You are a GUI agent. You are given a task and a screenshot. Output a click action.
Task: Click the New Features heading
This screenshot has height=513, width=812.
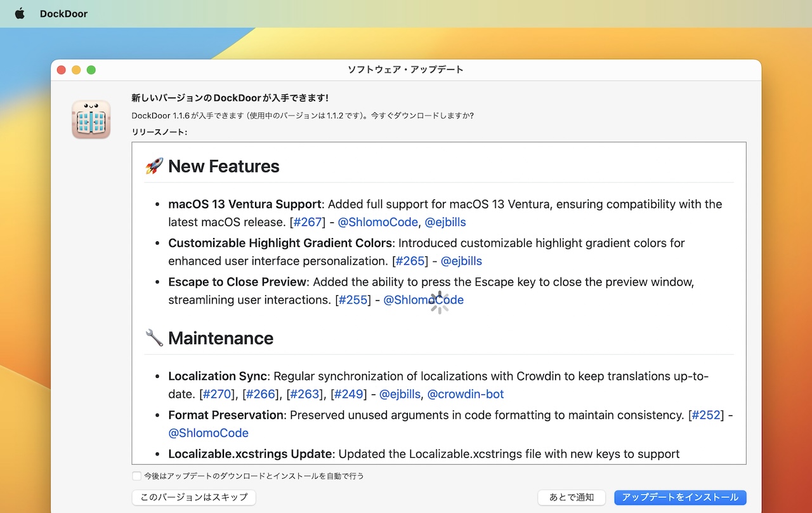[223, 166]
